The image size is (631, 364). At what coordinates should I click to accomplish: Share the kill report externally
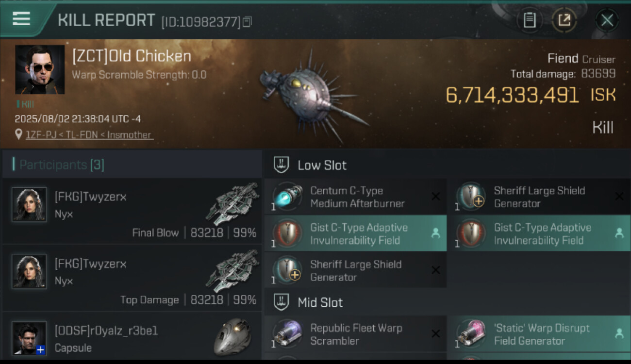click(x=564, y=20)
